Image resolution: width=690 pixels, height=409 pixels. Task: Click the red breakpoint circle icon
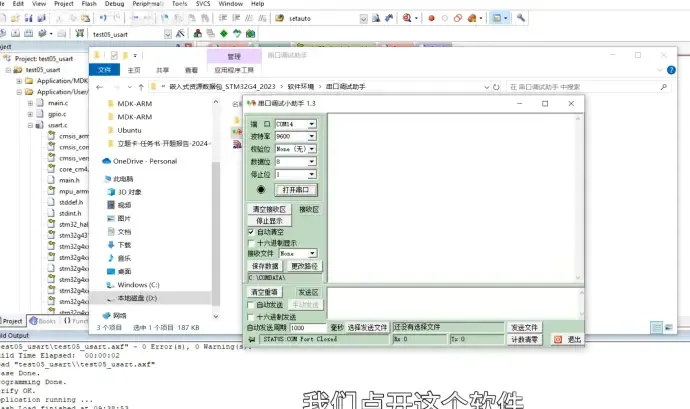coord(431,17)
